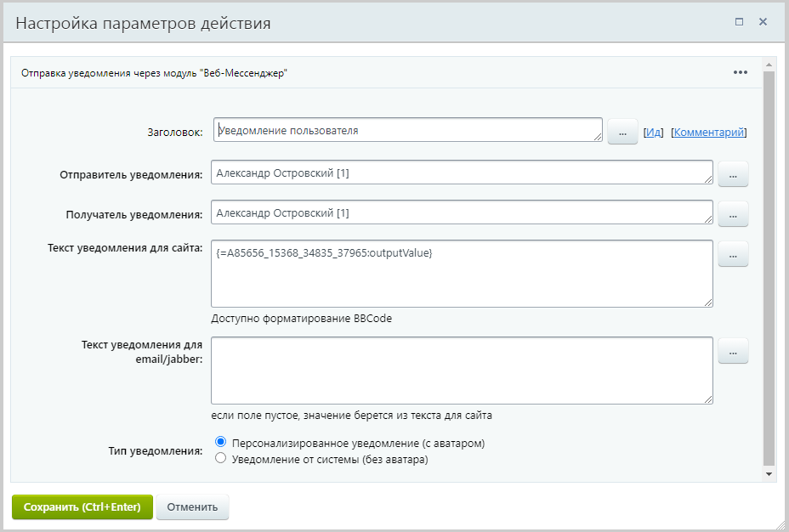Screen dimensions: 789x532
Task: Select Персонализированное уведомление (с аватаром) option
Action: point(221,443)
